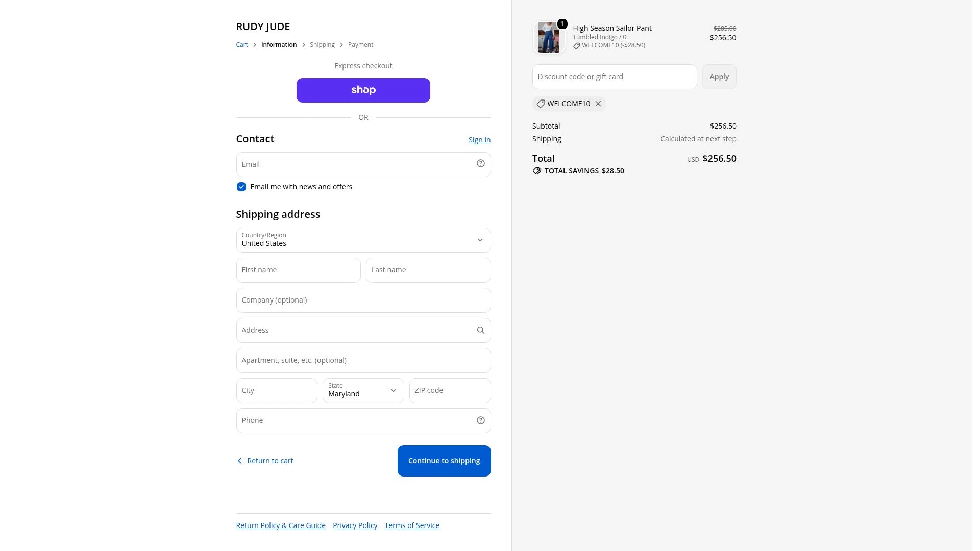Click Continue to shipping button
The width and height of the screenshot is (980, 551).
tap(444, 461)
